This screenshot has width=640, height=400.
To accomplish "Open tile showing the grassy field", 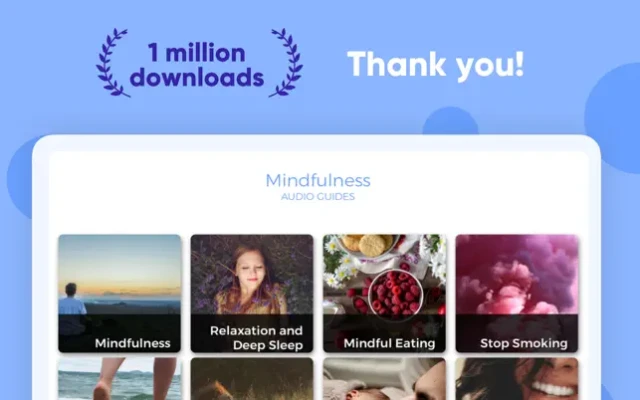I will (x=252, y=379).
